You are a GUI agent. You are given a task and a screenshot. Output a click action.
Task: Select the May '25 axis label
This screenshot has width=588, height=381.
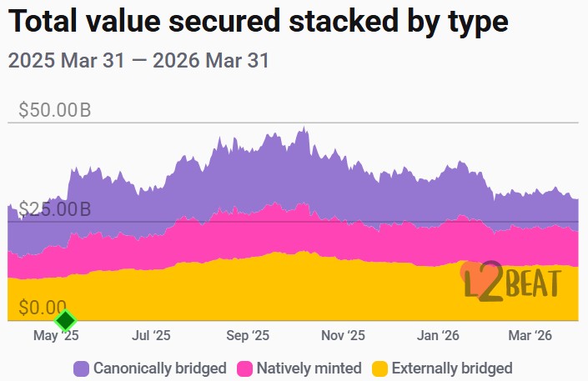point(56,336)
